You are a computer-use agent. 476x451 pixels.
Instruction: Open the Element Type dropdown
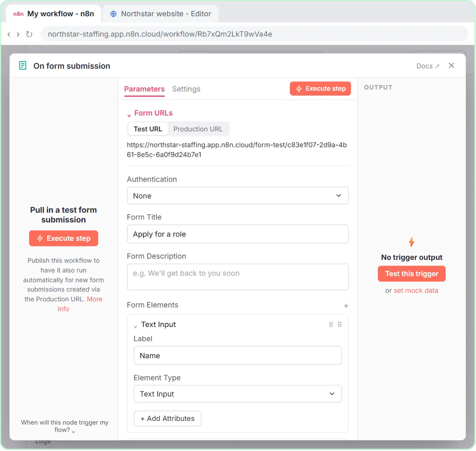click(238, 394)
